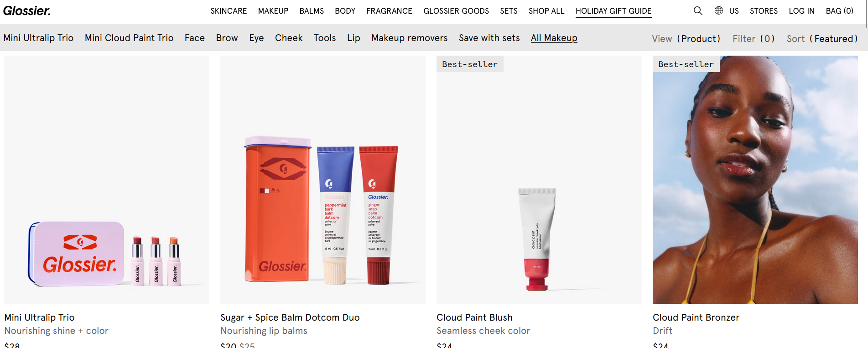Screen dimensions: 868x348
Task: Click the Cloud Paint Bronzer title
Action: pyautogui.click(x=696, y=317)
